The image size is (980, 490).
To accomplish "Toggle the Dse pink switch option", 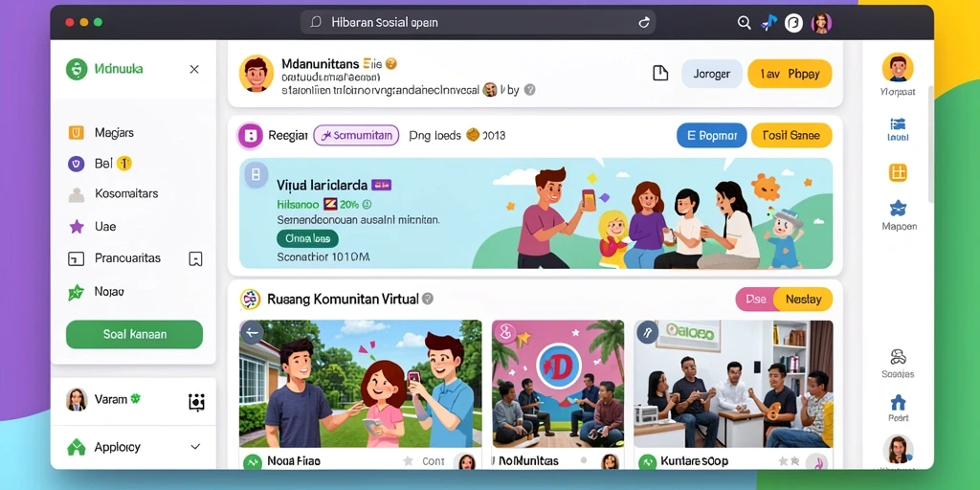I will (756, 300).
